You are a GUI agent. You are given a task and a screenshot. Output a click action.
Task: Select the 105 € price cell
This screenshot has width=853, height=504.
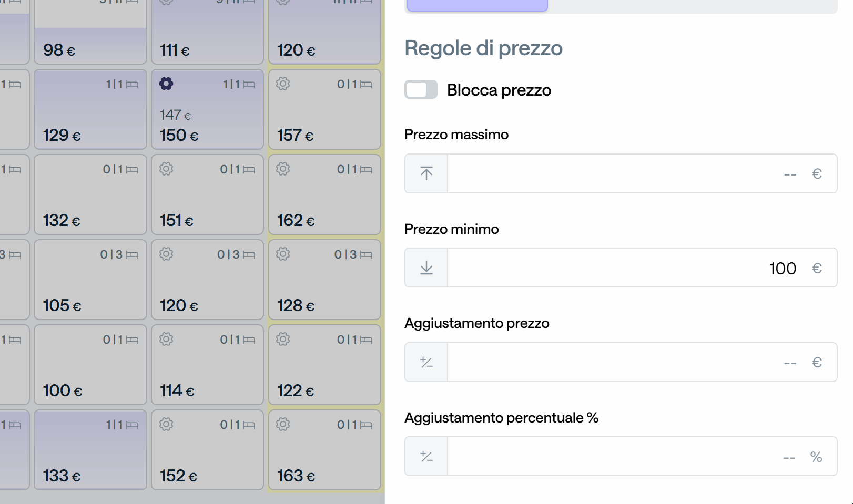coord(90,280)
